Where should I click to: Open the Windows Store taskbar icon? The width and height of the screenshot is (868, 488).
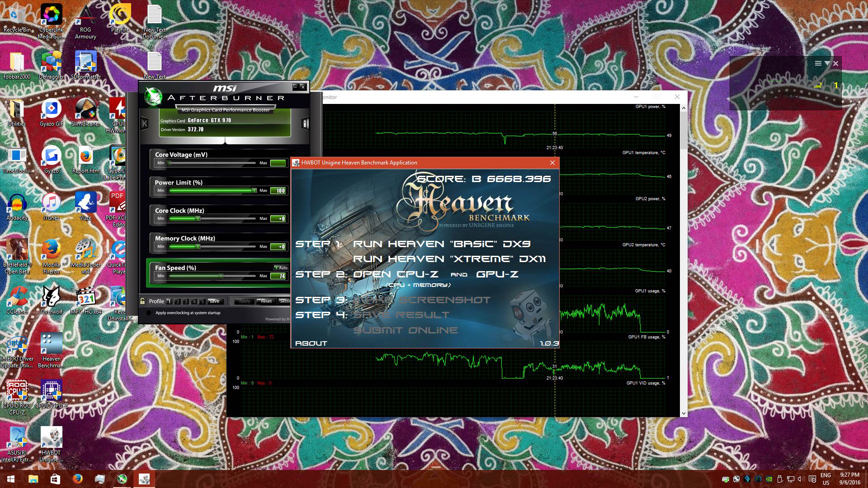pyautogui.click(x=55, y=479)
